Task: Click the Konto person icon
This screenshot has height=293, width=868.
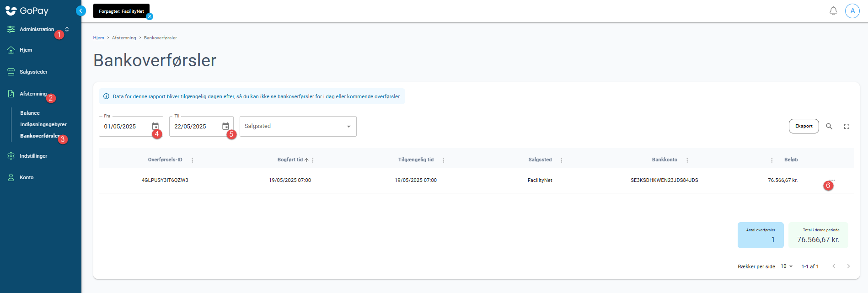Action: click(x=11, y=177)
